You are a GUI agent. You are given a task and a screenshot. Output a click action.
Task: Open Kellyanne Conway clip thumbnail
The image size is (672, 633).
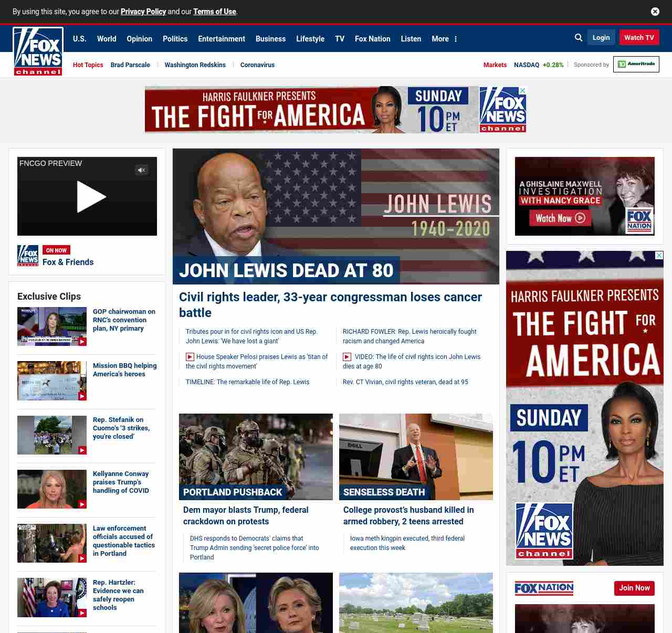tap(52, 489)
